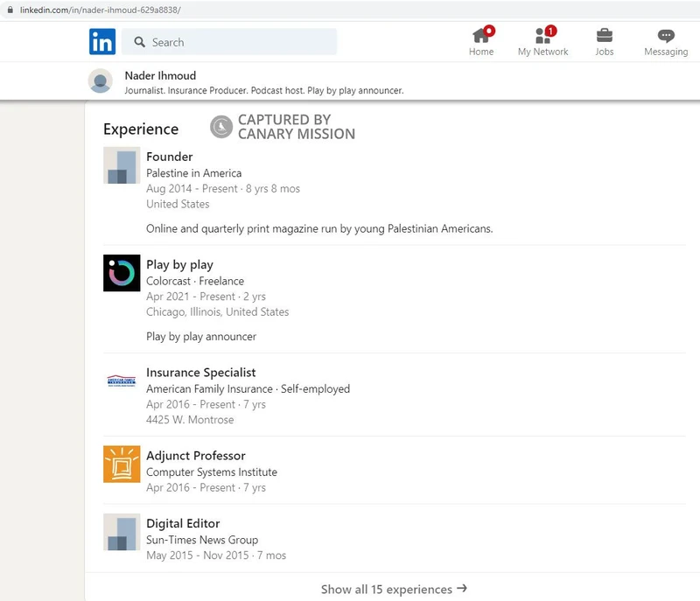Click the Home menu label
Viewport: 700px width, 601px height.
click(481, 52)
